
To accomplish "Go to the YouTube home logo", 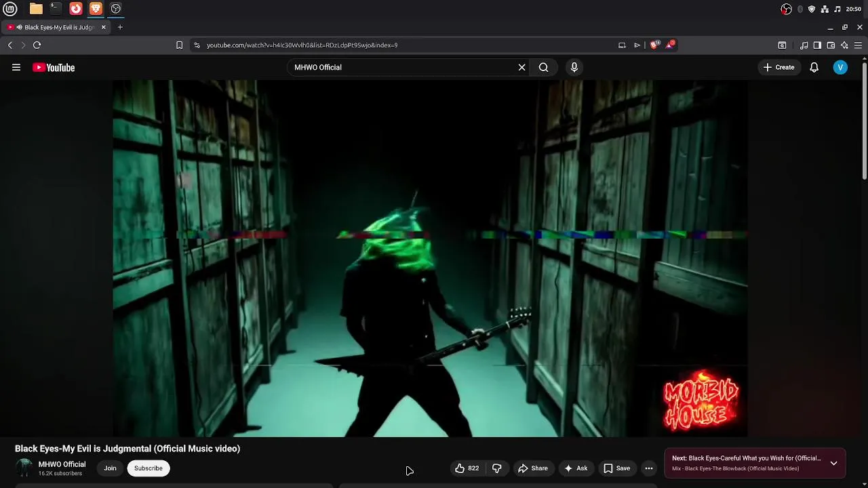I will tap(54, 67).
